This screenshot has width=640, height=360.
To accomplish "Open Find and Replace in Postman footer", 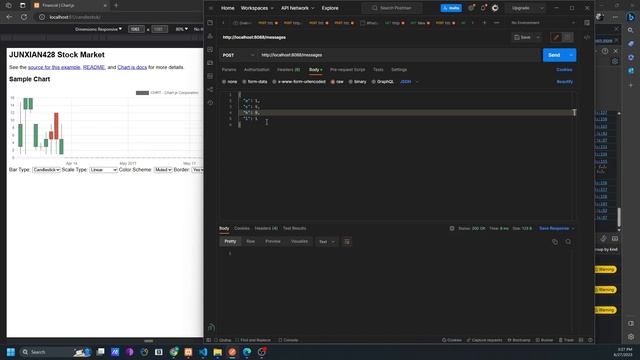I will click(253, 340).
